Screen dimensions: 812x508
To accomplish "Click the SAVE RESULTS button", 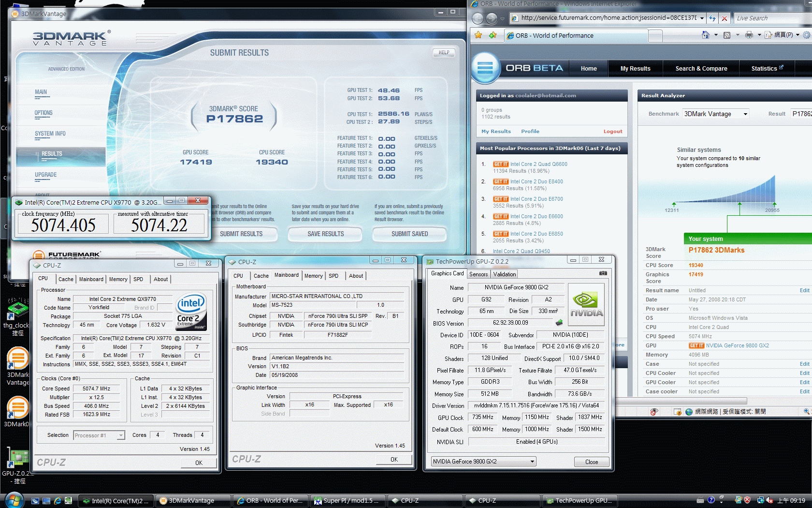I will click(325, 234).
